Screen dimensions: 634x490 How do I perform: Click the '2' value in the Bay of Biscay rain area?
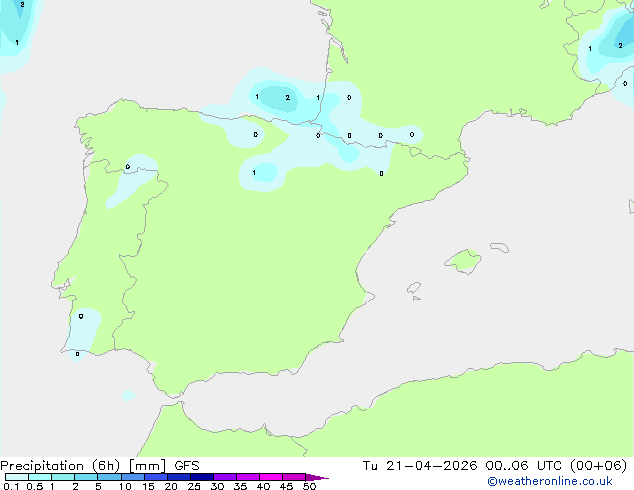click(x=287, y=97)
